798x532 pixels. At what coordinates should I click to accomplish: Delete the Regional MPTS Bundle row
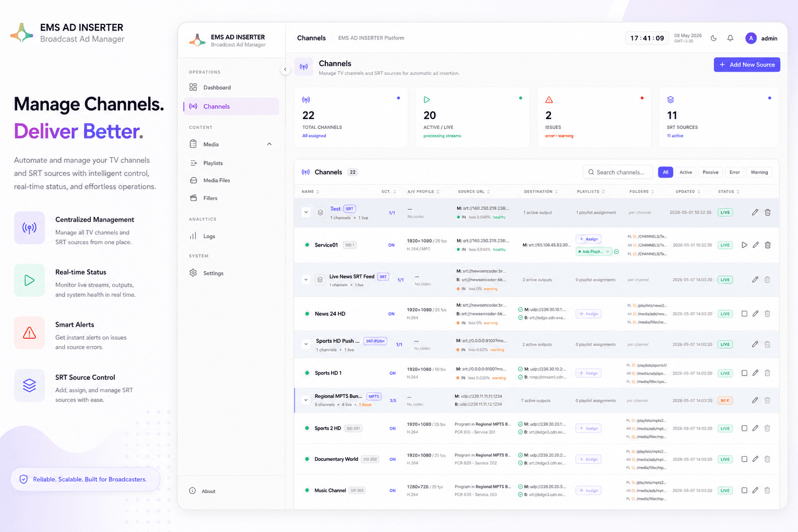point(767,400)
